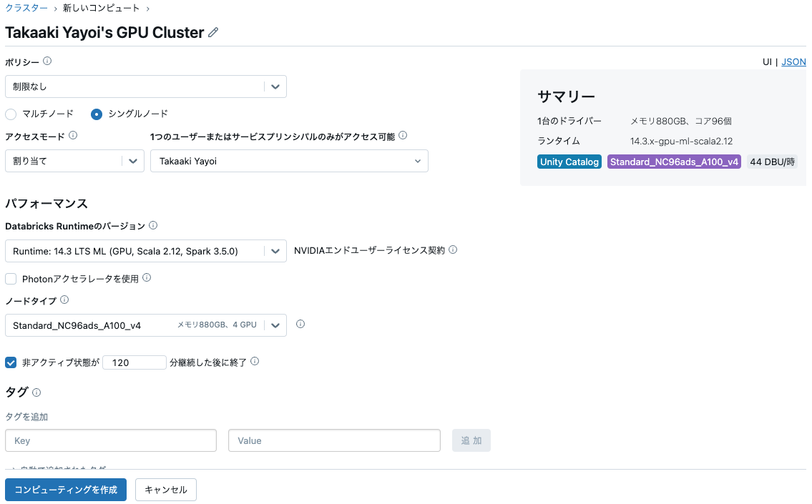Click the コンピューティングを作成 button
Screen dimensions: 812x504
[65, 490]
